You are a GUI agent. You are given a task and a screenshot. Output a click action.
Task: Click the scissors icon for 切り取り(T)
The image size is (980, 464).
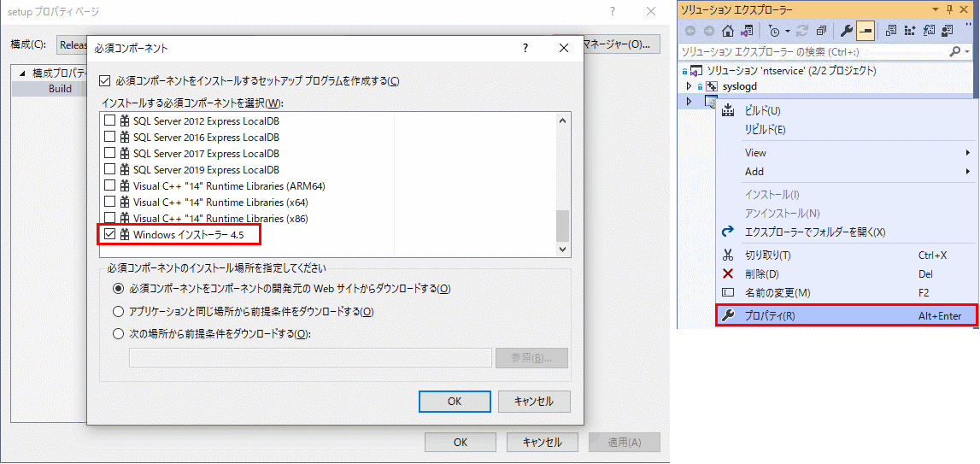click(x=727, y=255)
